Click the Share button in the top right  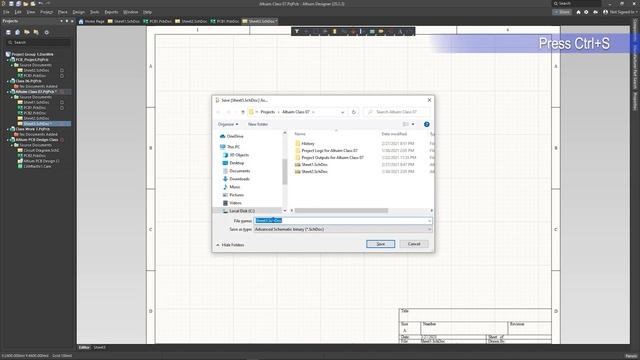tap(562, 12)
